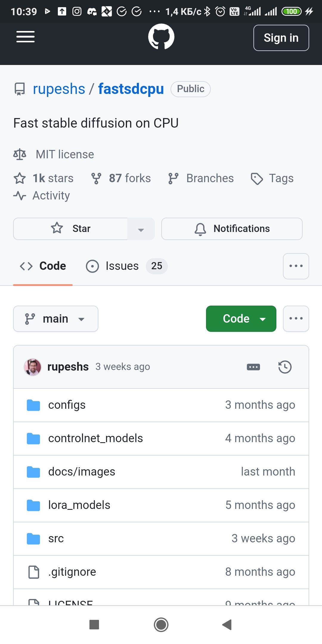
Task: Click '3 weeks ago' in src row
Action: [263, 538]
